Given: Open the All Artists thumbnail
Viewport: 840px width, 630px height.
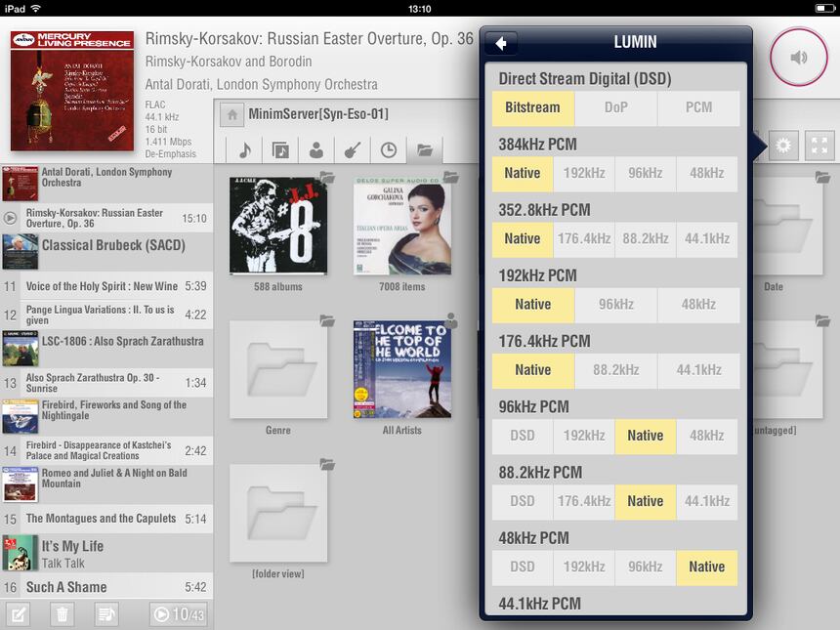Looking at the screenshot, I should click(x=401, y=369).
